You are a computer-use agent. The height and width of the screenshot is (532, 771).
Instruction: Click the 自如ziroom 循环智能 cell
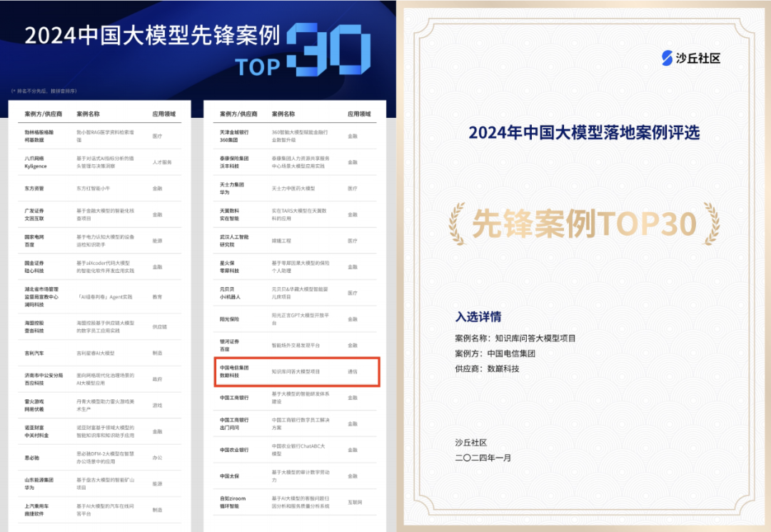tap(233, 502)
